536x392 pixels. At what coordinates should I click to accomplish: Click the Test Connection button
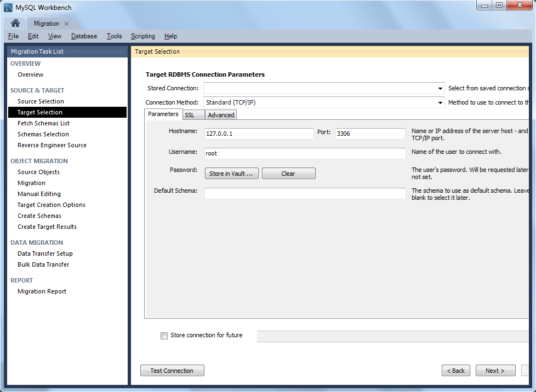coord(172,371)
